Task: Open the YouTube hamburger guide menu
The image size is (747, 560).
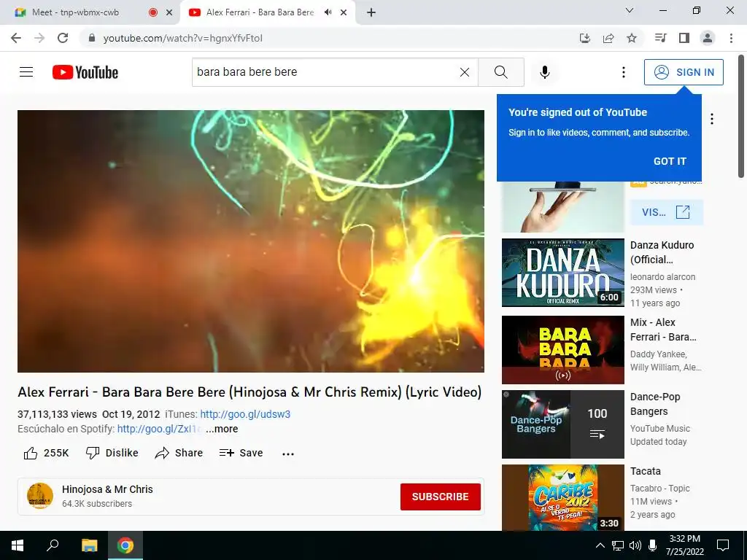Action: 26,72
